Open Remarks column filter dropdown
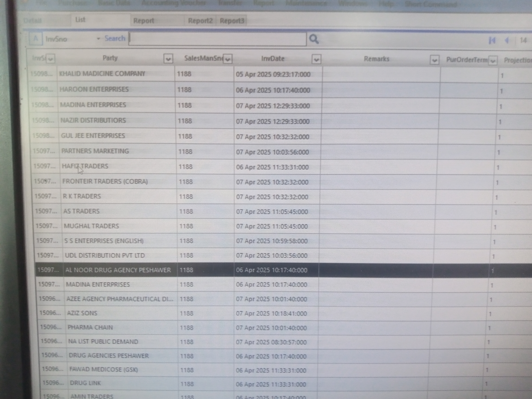The image size is (532, 399). pos(434,60)
